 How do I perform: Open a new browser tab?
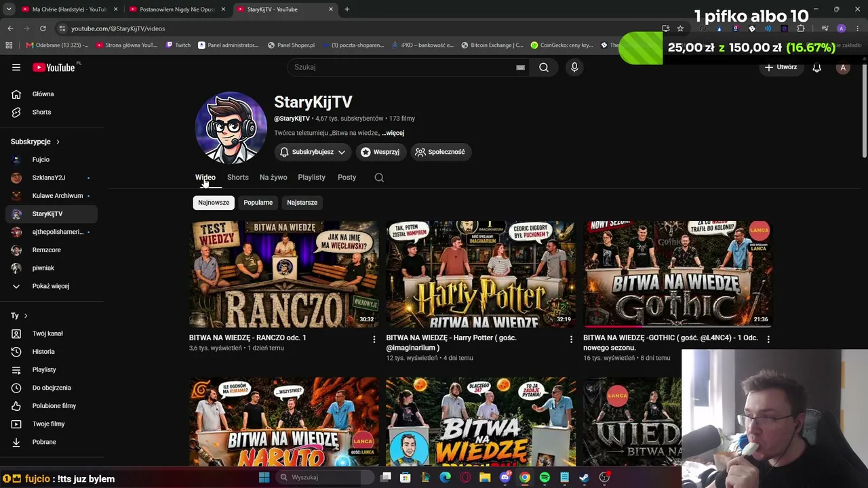point(347,9)
